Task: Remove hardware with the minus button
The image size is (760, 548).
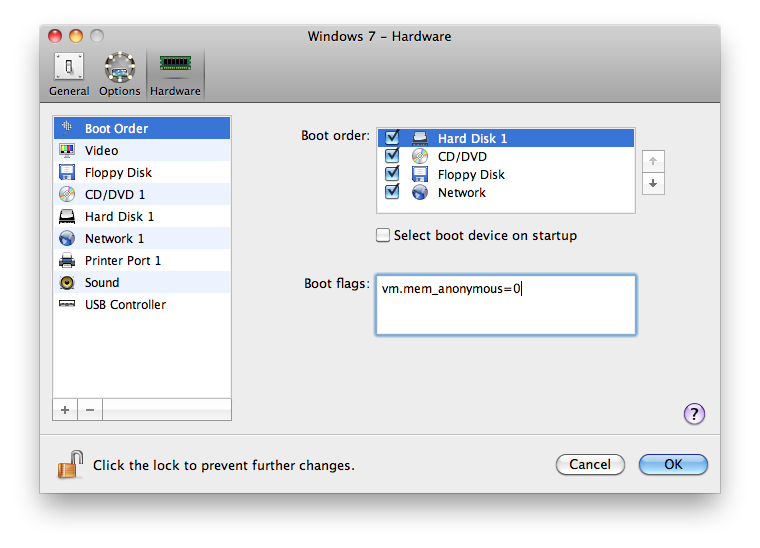Action: [90, 410]
